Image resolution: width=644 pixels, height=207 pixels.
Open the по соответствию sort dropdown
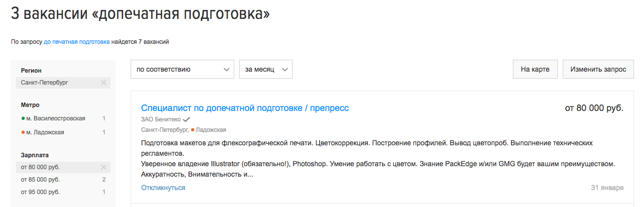tap(182, 70)
